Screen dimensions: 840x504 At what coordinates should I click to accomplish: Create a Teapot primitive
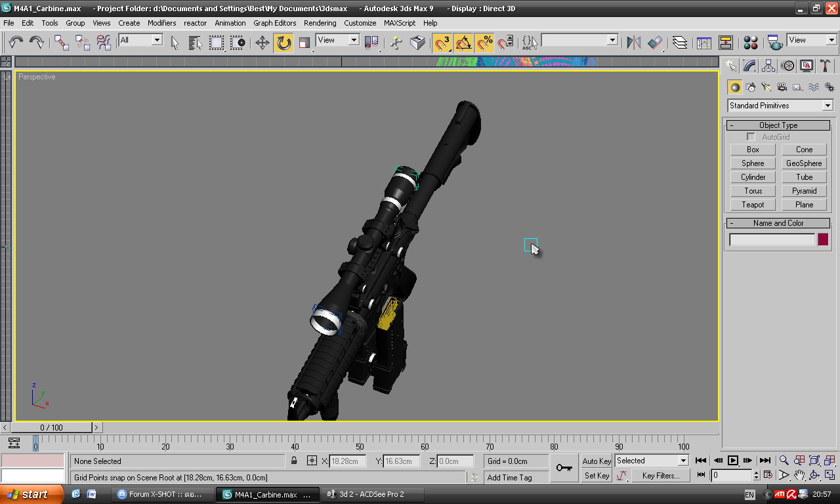[753, 205]
